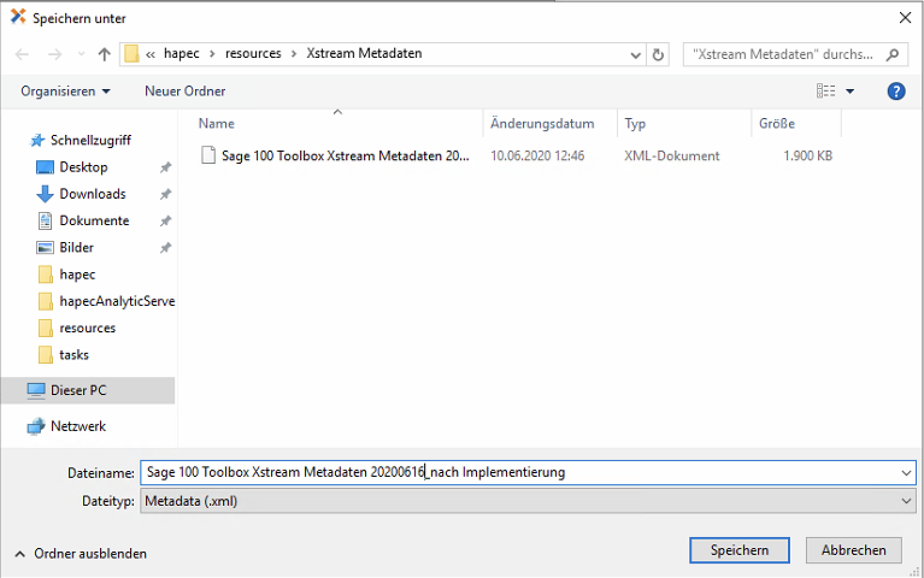The width and height of the screenshot is (924, 578).
Task: Open Dieser PC in navigation pane
Action: tap(78, 390)
